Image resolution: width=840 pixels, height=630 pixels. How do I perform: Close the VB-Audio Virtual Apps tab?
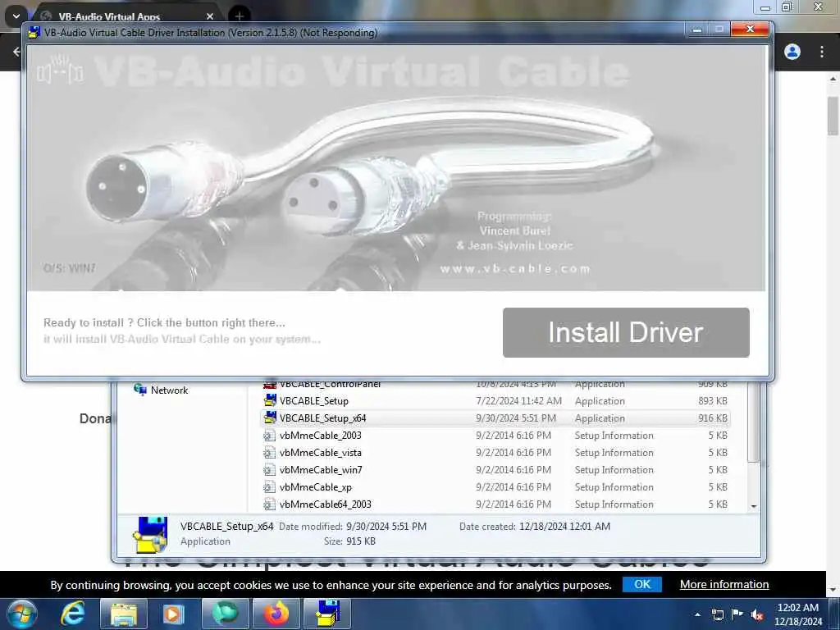pyautogui.click(x=210, y=16)
